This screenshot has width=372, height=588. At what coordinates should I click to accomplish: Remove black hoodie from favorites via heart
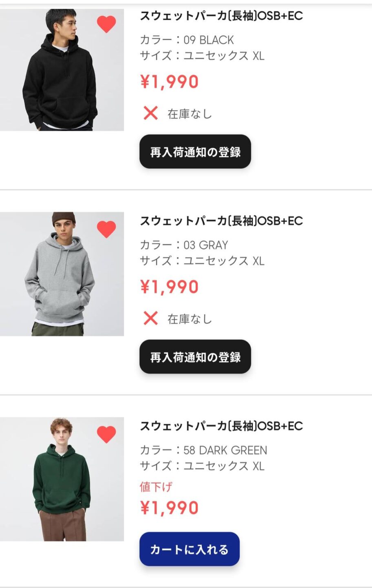(106, 24)
